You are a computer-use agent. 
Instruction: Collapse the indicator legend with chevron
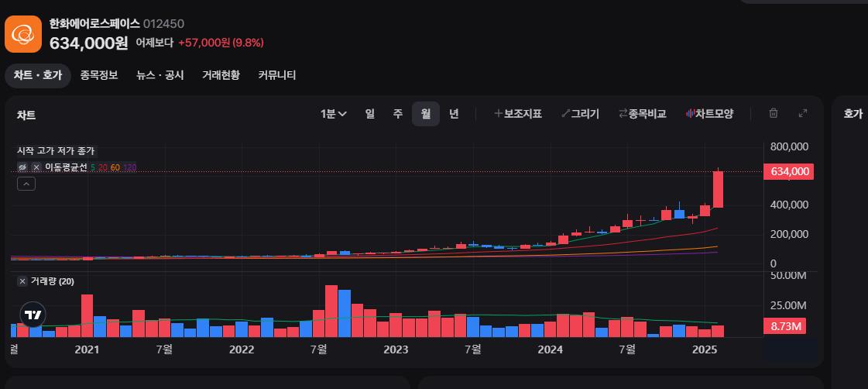point(26,184)
